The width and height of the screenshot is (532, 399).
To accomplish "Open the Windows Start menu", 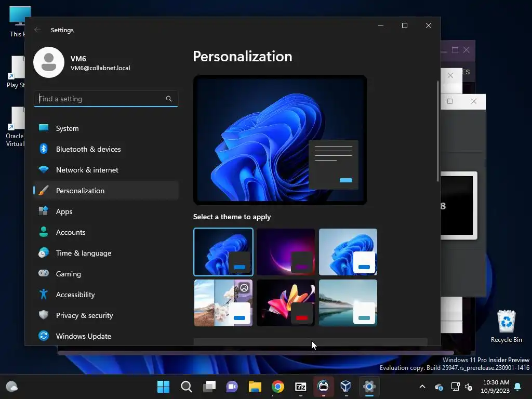I will pos(163,387).
